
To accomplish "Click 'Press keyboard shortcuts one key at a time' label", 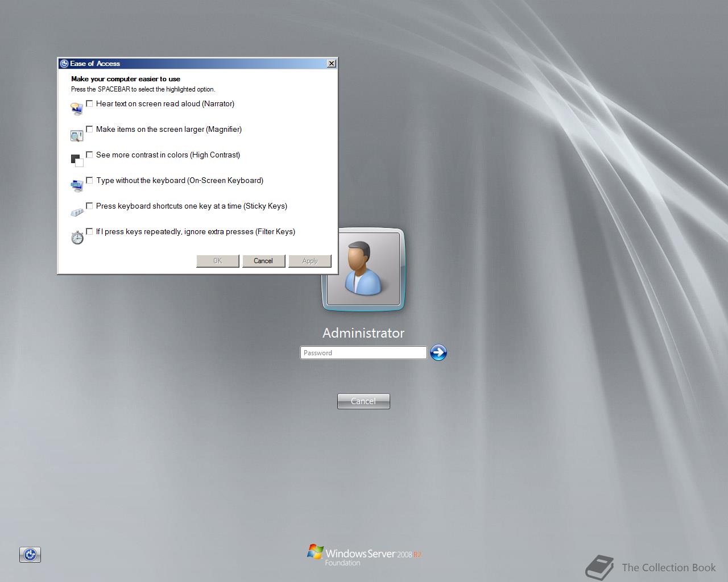I will pos(192,206).
